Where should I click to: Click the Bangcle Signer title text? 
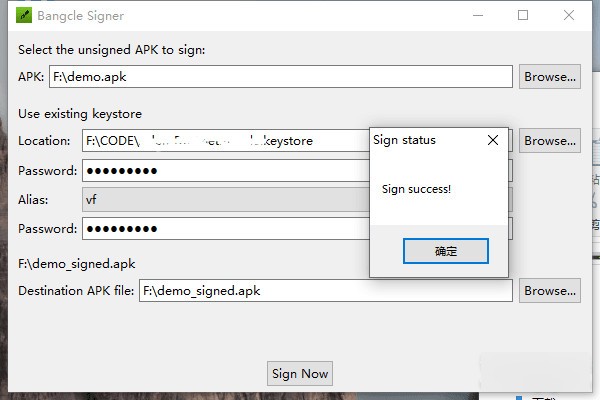pos(79,16)
